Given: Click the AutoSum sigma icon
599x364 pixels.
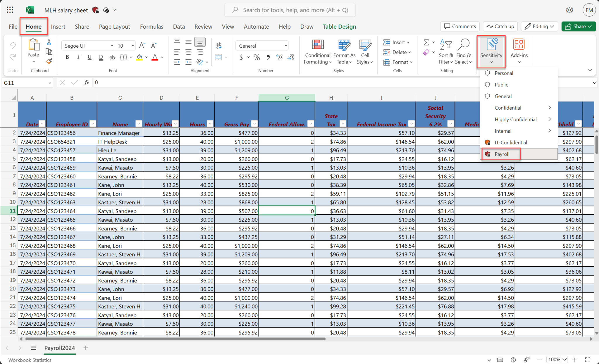Looking at the screenshot, I should pyautogui.click(x=426, y=43).
